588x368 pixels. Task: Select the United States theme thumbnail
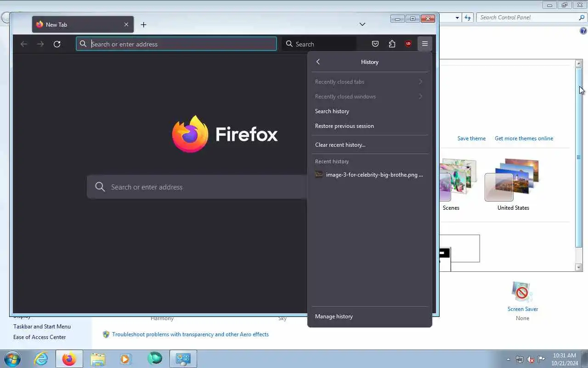pos(512,180)
